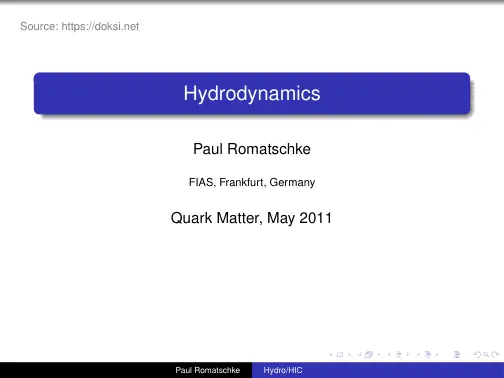Click the text FIAS, Frankfurt, Germany
The image size is (504, 378).
[252, 182]
